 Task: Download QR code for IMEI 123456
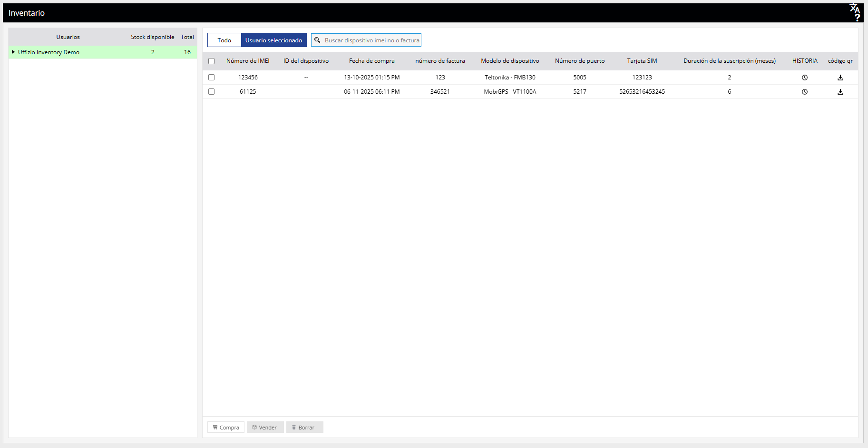click(840, 78)
